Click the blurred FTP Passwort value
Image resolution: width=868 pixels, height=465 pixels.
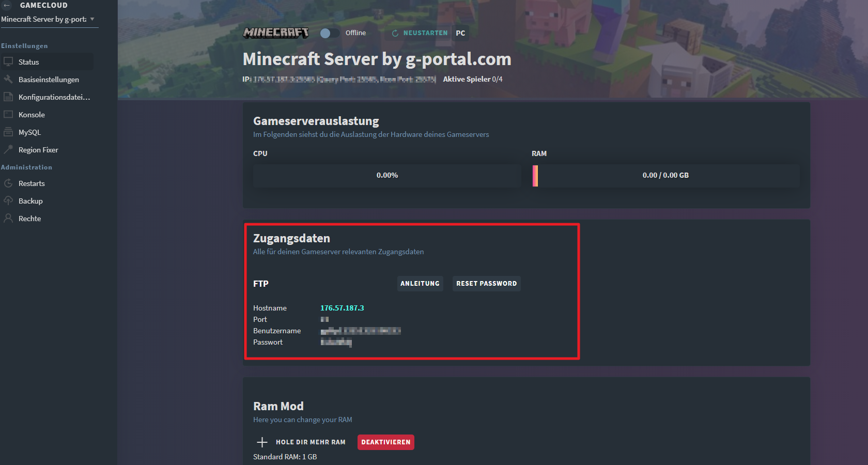336,342
